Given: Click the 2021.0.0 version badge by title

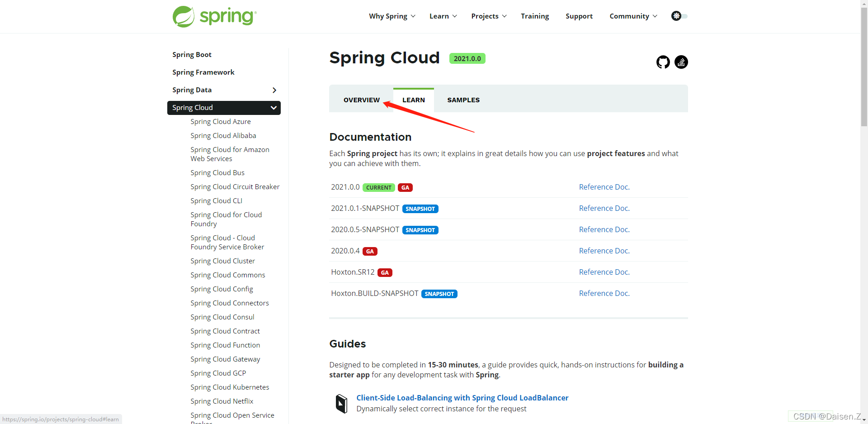Looking at the screenshot, I should pyautogui.click(x=467, y=59).
